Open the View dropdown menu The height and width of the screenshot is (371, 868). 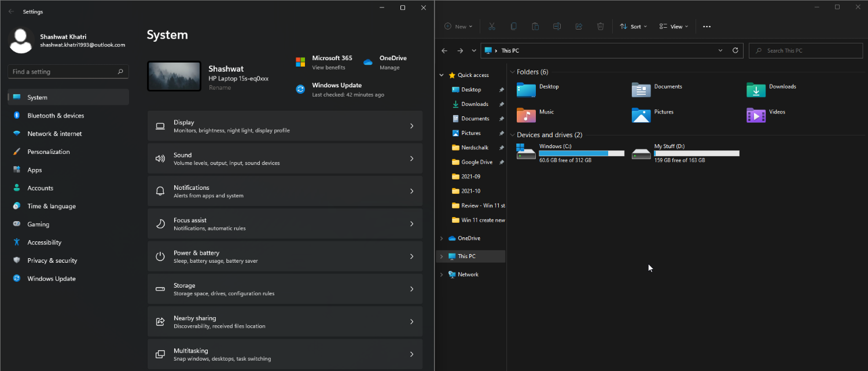point(674,27)
